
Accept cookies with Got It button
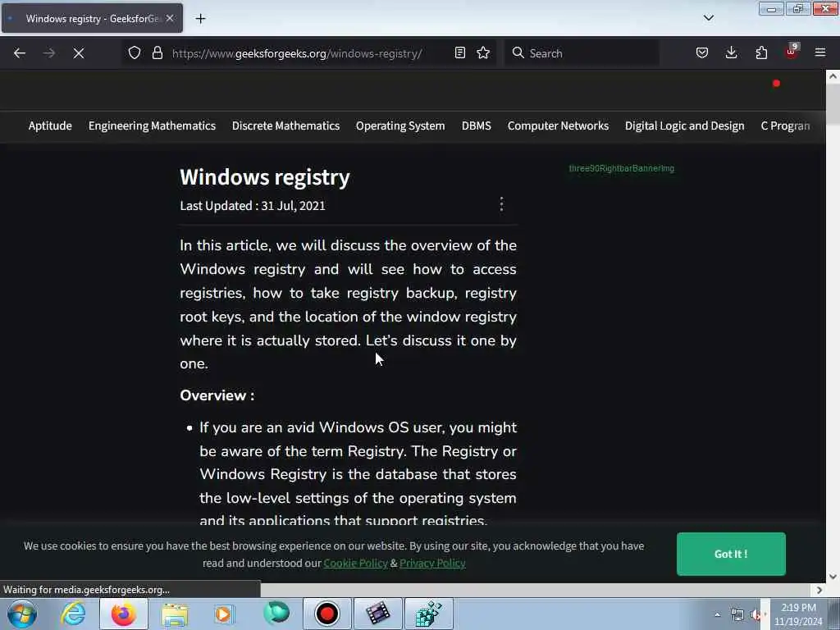click(731, 554)
